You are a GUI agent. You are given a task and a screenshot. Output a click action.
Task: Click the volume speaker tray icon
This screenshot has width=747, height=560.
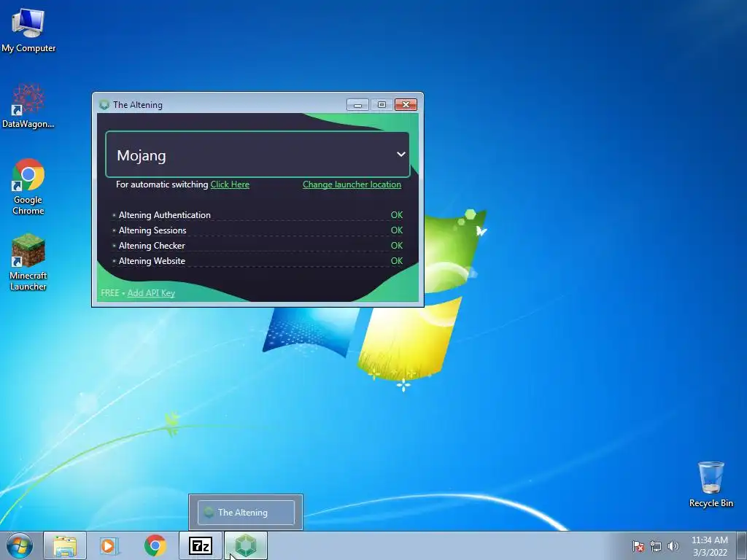pos(673,546)
